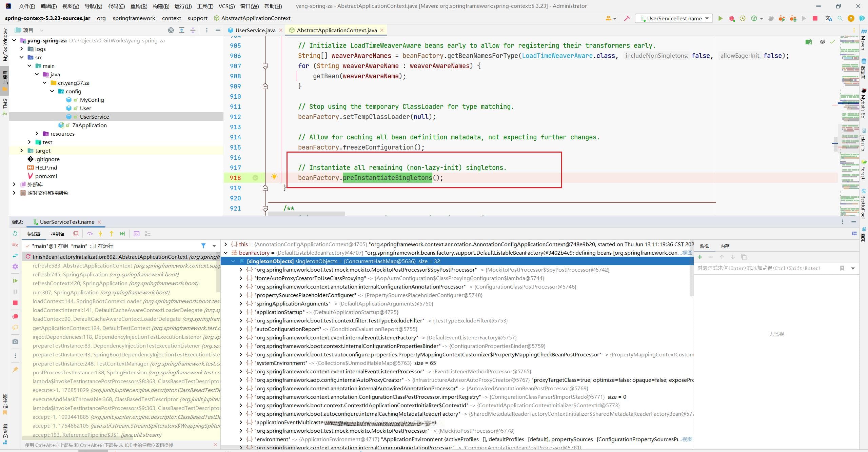Click the thread dump camera icon
This screenshot has width=868, height=452.
click(15, 342)
